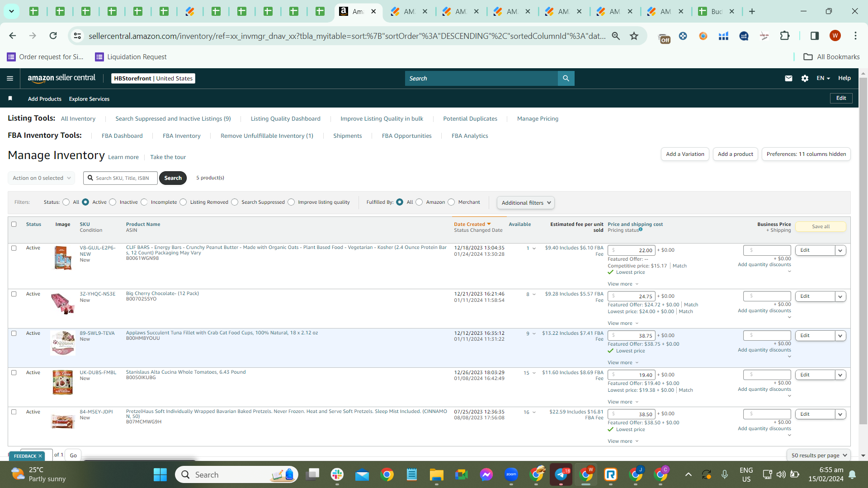Open the EN language dropdown
This screenshot has height=488, width=868.
tap(823, 78)
